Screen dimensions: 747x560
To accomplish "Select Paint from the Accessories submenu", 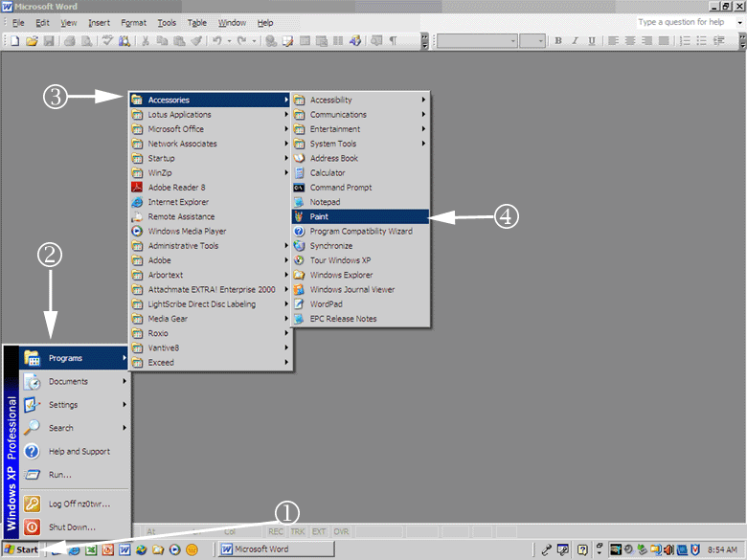I will click(x=319, y=217).
